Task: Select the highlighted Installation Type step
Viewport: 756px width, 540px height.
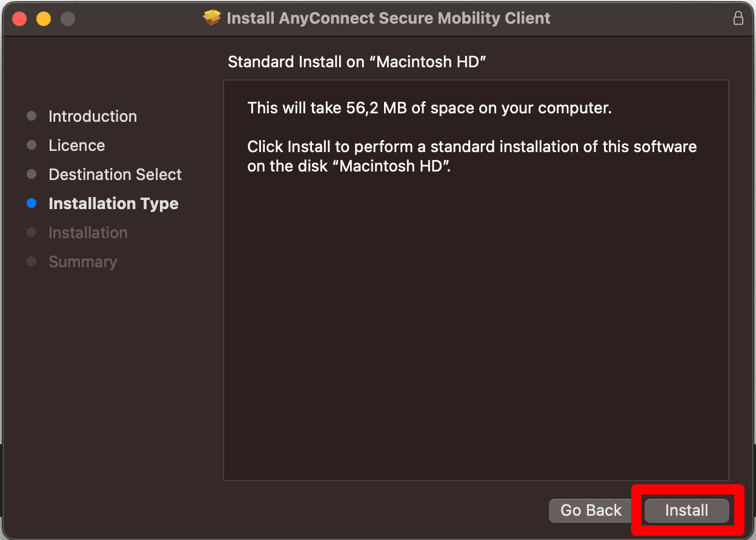Action: tap(113, 203)
